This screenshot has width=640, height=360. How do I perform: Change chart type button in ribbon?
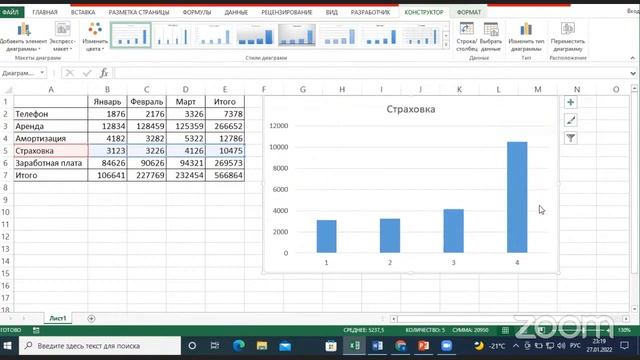(x=526, y=37)
